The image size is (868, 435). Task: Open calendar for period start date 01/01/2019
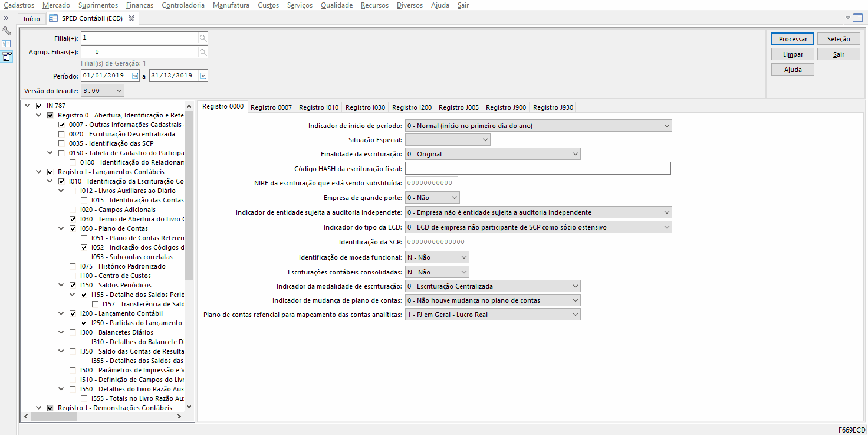[135, 76]
